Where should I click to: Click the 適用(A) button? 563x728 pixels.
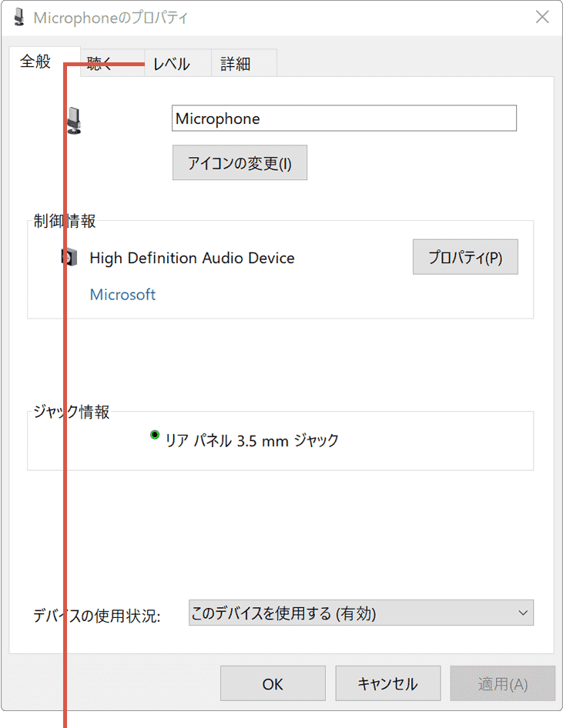click(503, 683)
